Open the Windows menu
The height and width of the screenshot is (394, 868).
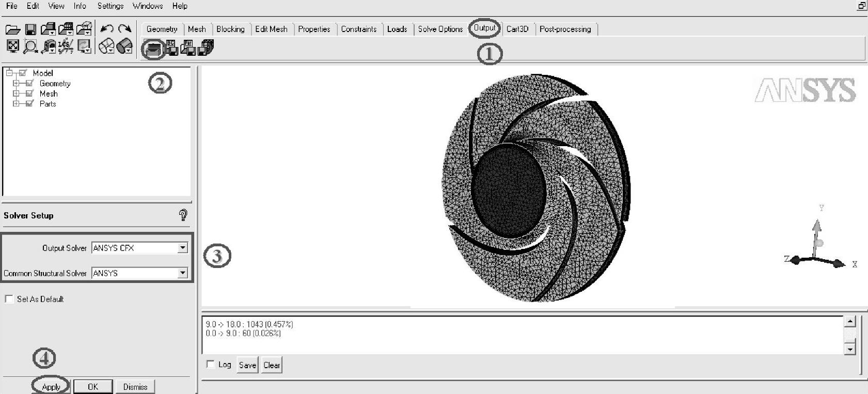click(x=148, y=6)
